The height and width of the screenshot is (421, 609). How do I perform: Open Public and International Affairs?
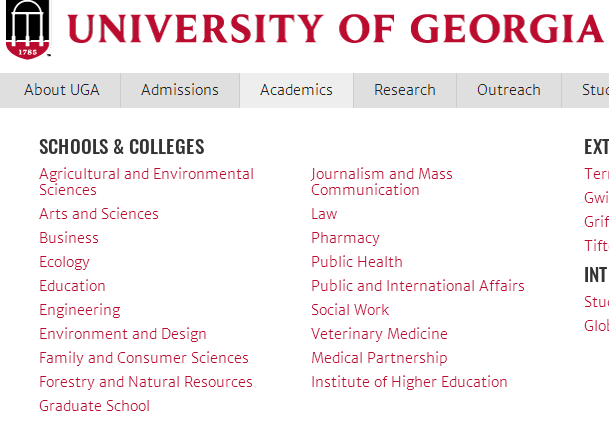418,286
